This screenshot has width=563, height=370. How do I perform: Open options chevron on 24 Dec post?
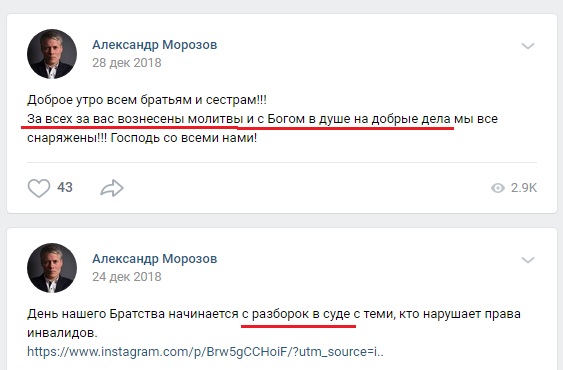(528, 260)
